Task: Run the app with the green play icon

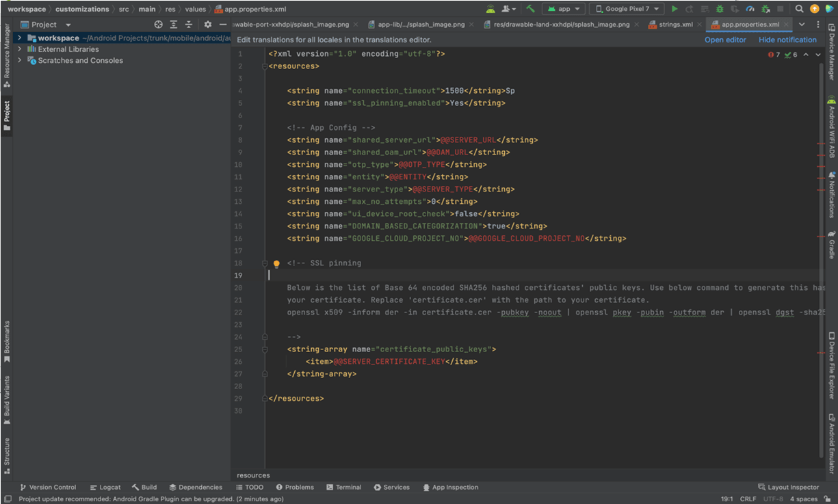Action: pos(675,9)
